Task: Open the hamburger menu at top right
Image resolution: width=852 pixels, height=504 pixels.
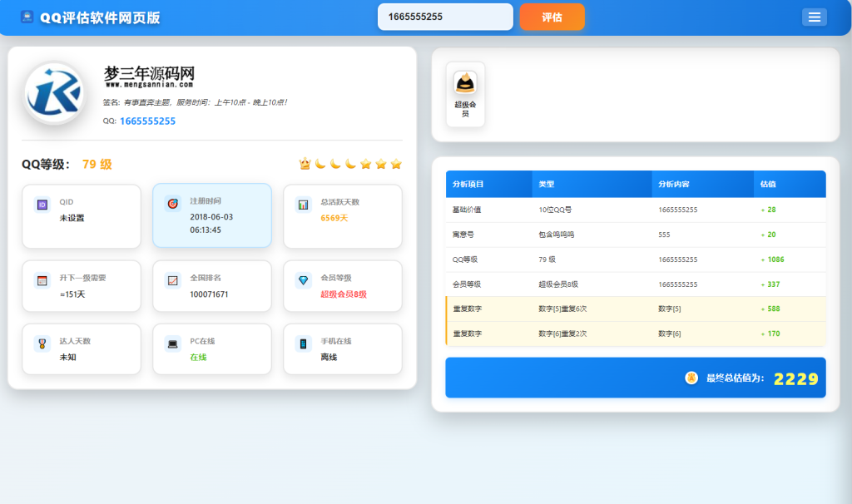Action: click(x=815, y=17)
